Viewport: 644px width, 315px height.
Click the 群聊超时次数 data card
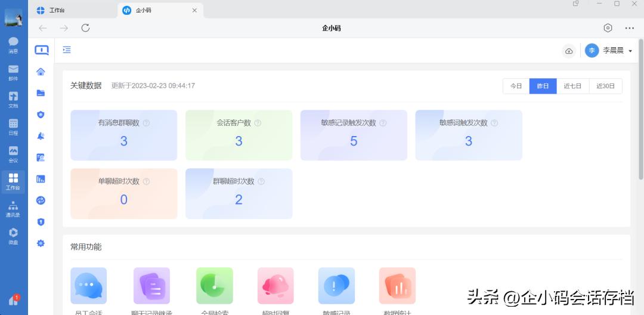coord(239,193)
